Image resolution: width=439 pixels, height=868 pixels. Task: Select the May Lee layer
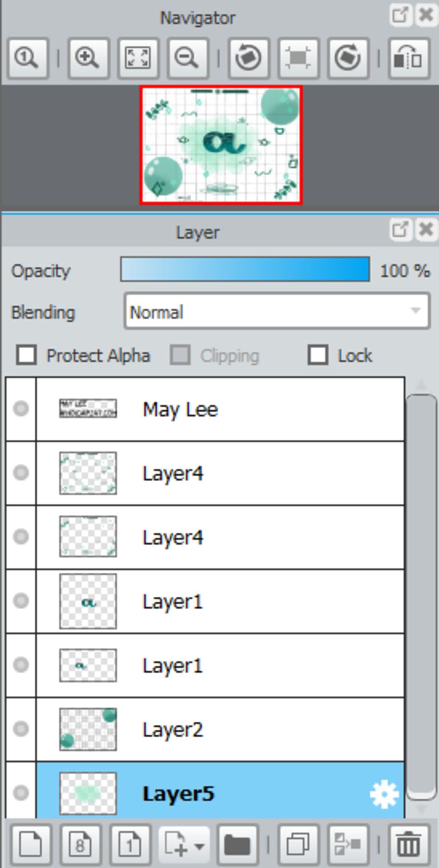click(220, 409)
